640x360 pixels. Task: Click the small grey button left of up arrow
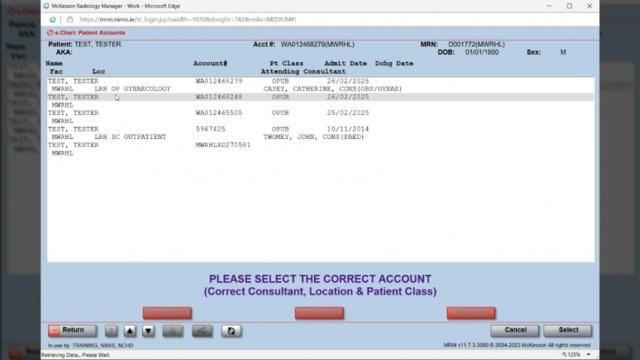[x=111, y=331]
